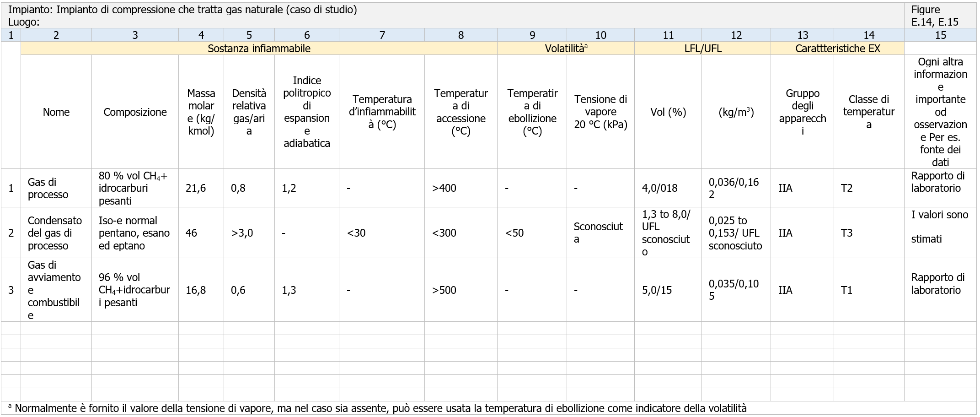The image size is (980, 417).
Task: Click the 'Luogo:' field label
Action: tap(24, 22)
